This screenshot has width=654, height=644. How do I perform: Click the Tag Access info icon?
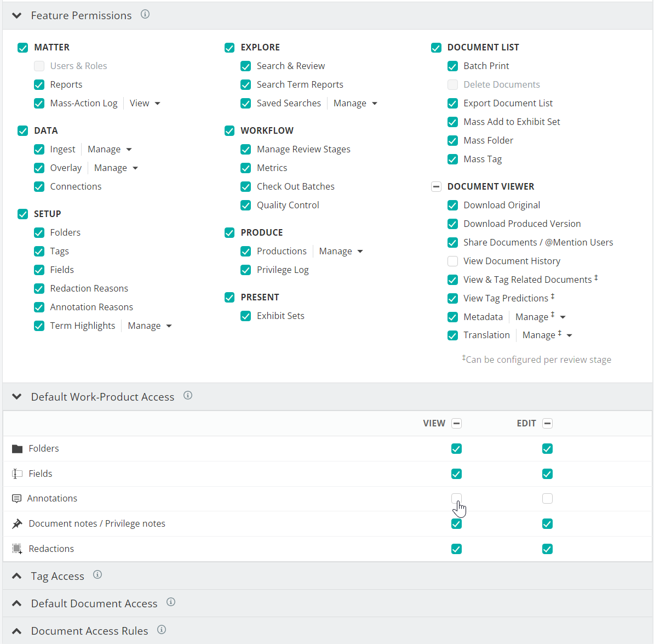(97, 575)
